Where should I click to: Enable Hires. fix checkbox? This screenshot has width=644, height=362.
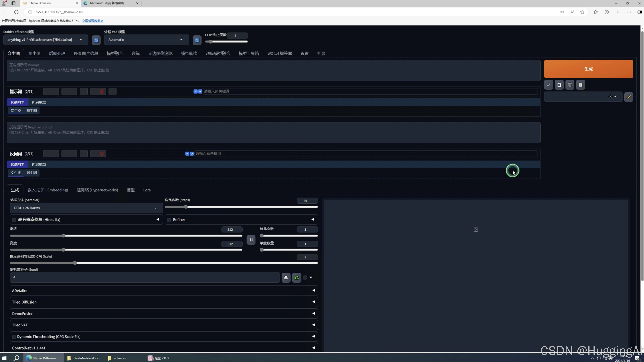tap(14, 220)
